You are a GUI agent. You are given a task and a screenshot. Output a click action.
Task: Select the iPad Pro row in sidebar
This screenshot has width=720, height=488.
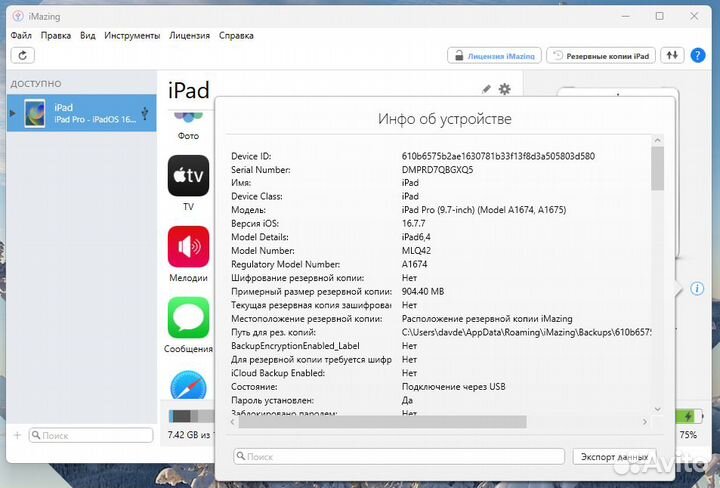tap(81, 113)
